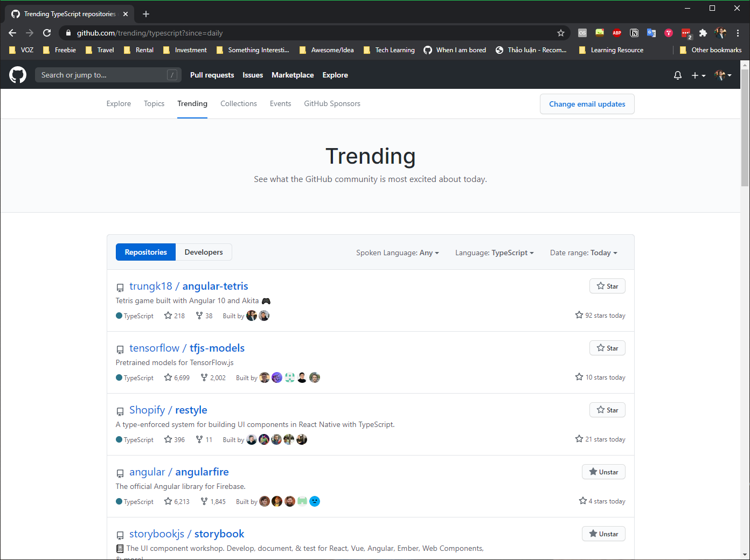750x560 pixels.
Task: Unstar the angular/angularfire repository
Action: [603, 472]
